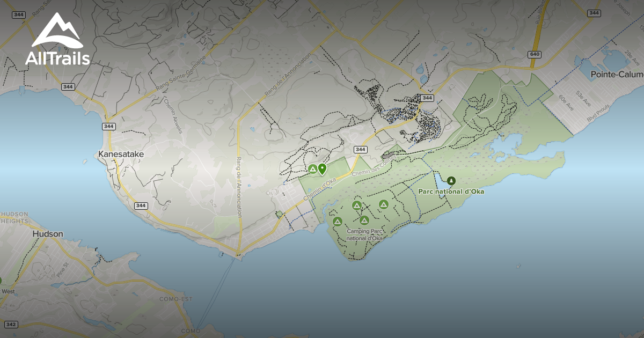Click the COMO-EST area label
The width and height of the screenshot is (644, 338).
click(175, 298)
